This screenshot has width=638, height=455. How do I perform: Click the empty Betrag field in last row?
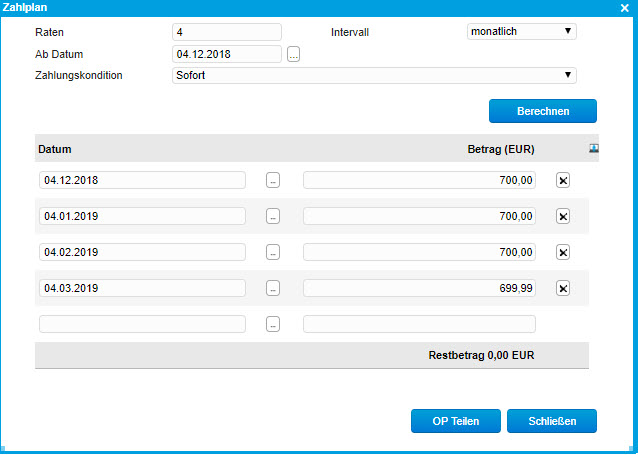click(419, 324)
